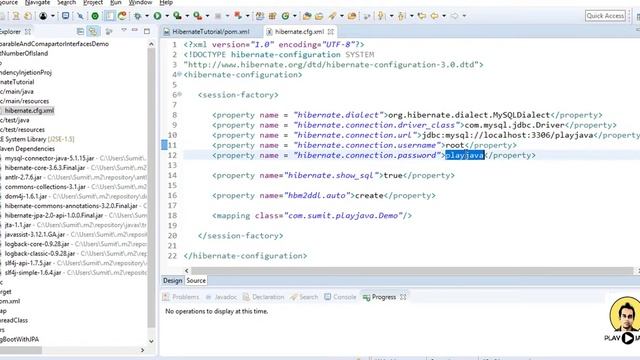640x360 pixels.
Task: Collapse the hibernate-configuration fold on line 4
Action: tap(179, 74)
